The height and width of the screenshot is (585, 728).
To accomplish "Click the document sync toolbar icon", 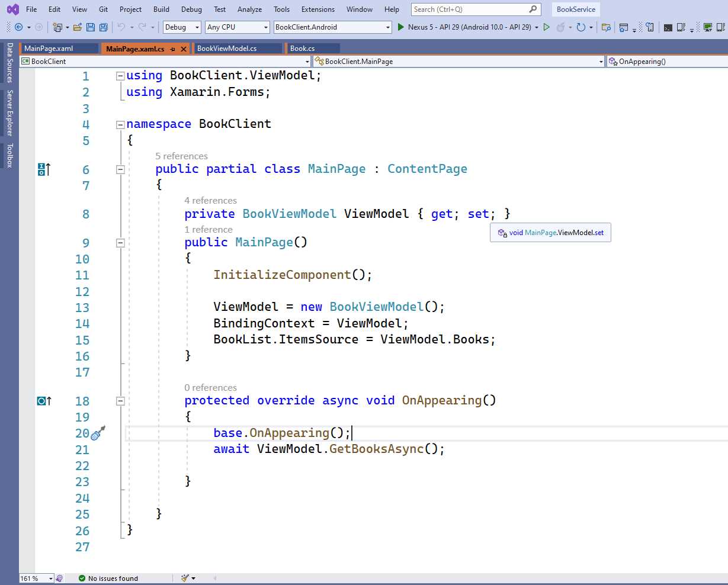I will click(x=650, y=27).
